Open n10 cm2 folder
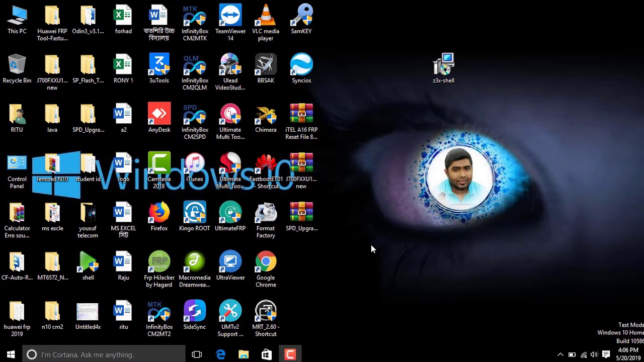This screenshot has height=362, width=644. tap(52, 315)
